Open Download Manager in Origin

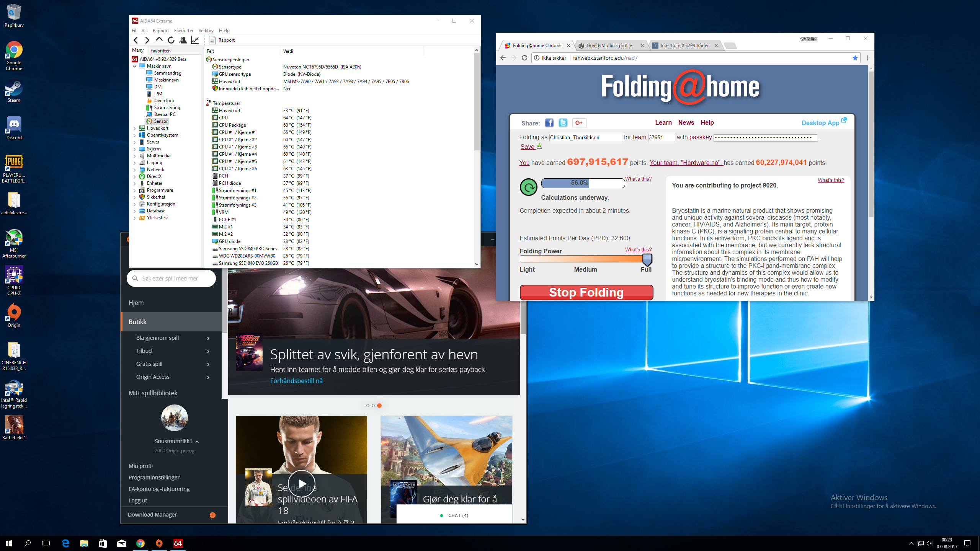[152, 515]
